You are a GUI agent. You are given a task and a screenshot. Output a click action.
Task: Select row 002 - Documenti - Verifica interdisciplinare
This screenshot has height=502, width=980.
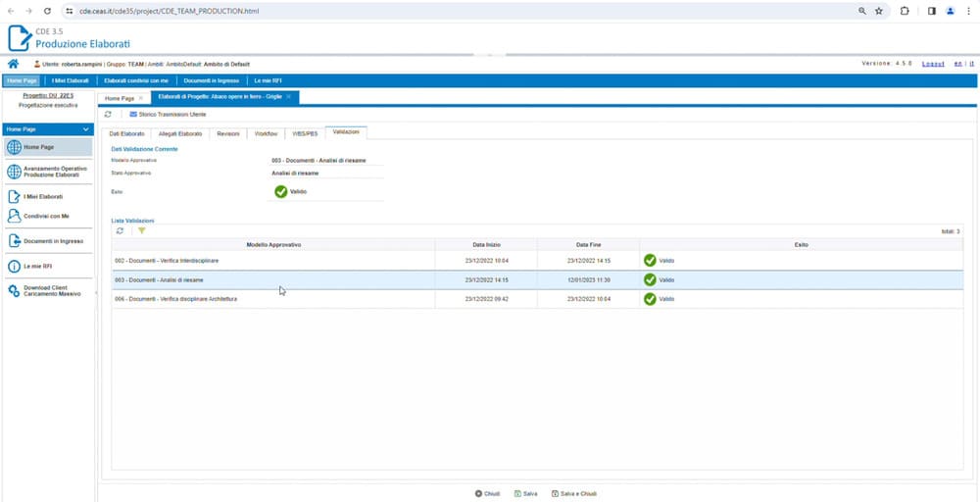point(537,260)
